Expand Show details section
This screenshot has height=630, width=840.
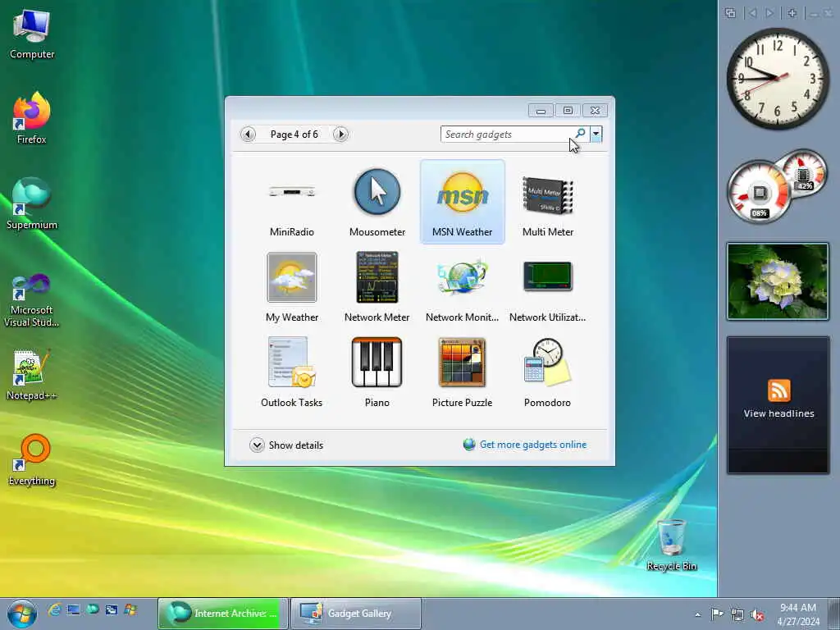coord(286,445)
